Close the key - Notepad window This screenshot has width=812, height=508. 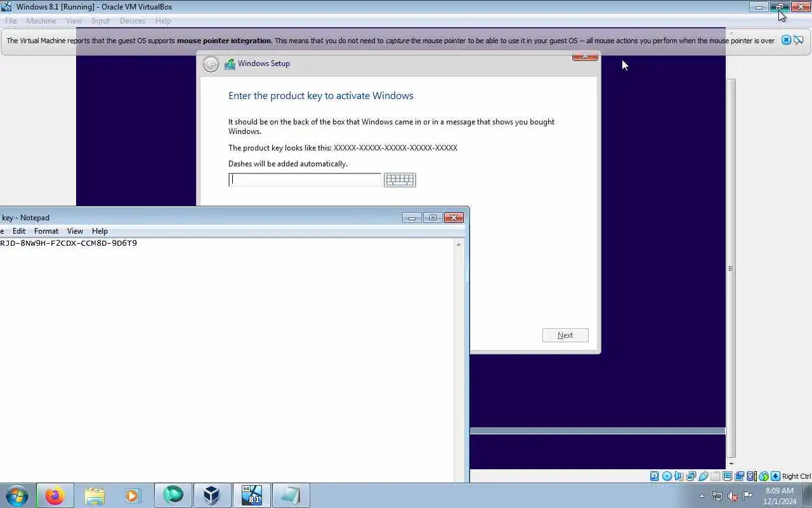(454, 217)
